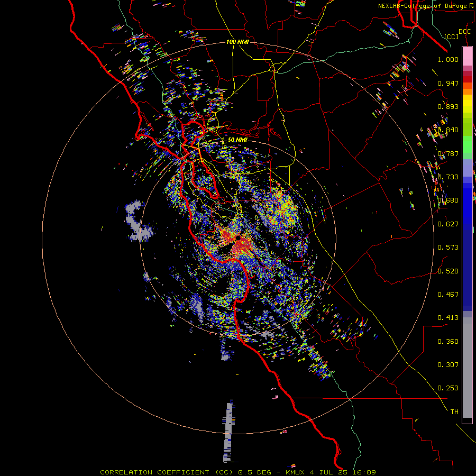Screen dimensions: 476x476
Task: Pick the pink segment atop the color scale
Action: [467, 56]
